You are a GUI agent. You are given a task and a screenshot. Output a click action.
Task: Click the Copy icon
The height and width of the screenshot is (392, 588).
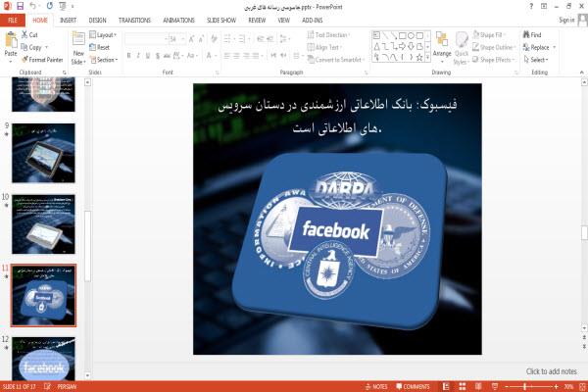tap(24, 47)
